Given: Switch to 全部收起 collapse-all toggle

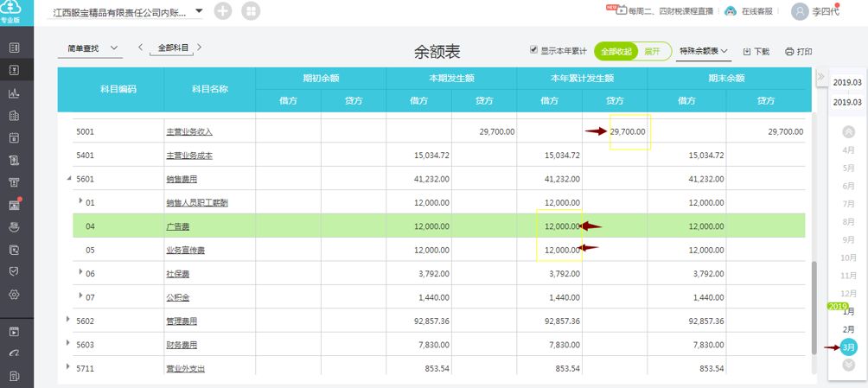Looking at the screenshot, I should (616, 52).
